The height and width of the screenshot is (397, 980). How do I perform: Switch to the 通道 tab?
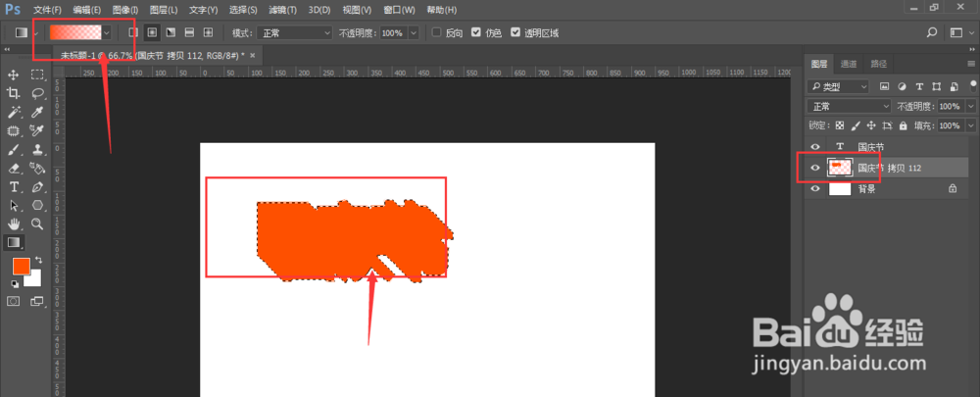pyautogui.click(x=848, y=63)
